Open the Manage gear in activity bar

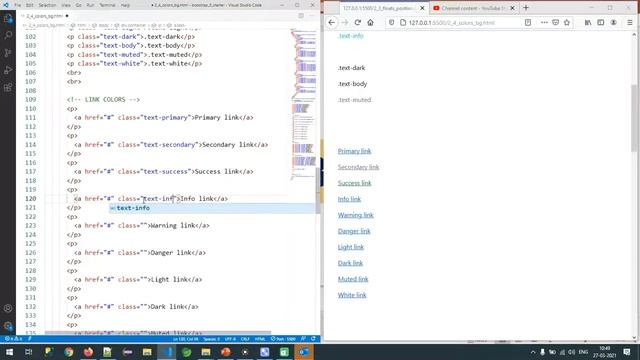click(x=8, y=326)
